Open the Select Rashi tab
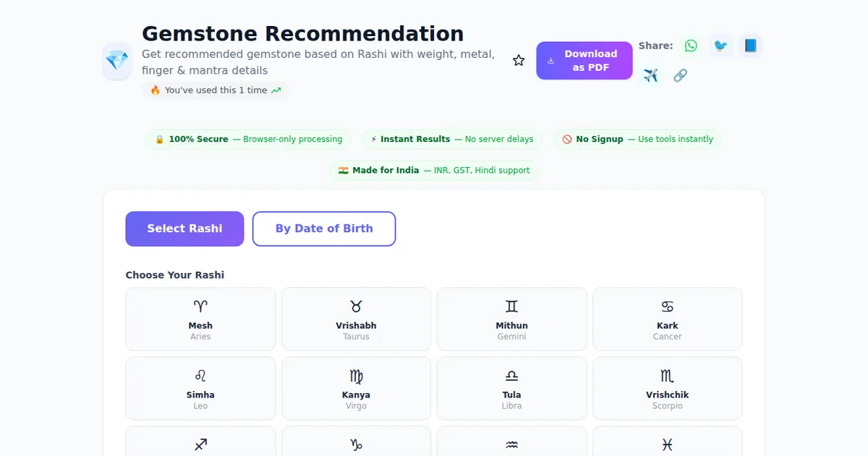 pos(184,228)
